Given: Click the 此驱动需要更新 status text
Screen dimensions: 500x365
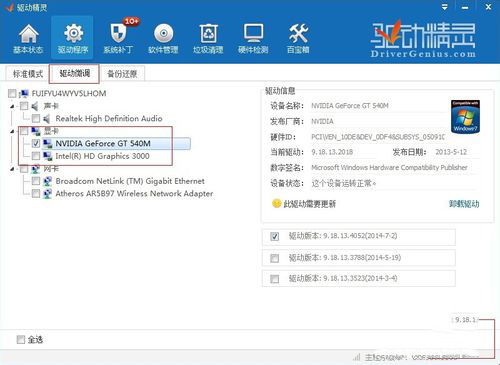Looking at the screenshot, I should 309,204.
